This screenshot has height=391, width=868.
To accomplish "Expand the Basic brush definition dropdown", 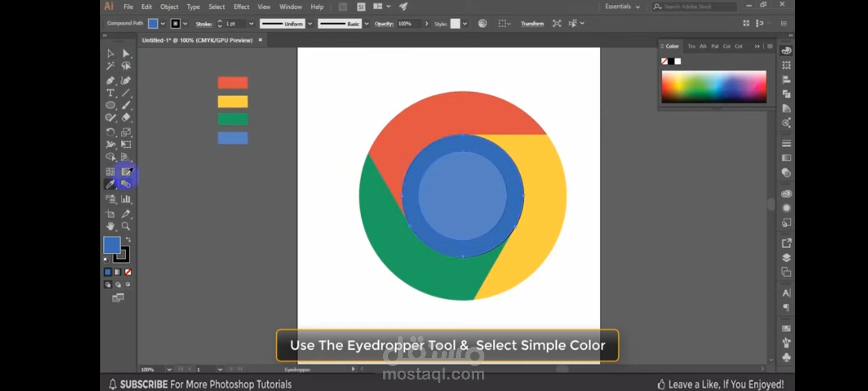I will 366,24.
